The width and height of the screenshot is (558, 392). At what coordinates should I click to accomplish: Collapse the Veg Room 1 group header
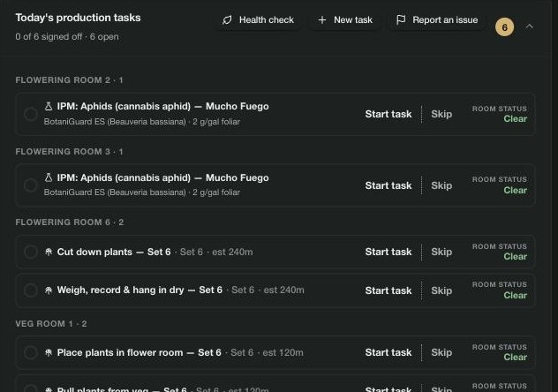[51, 324]
